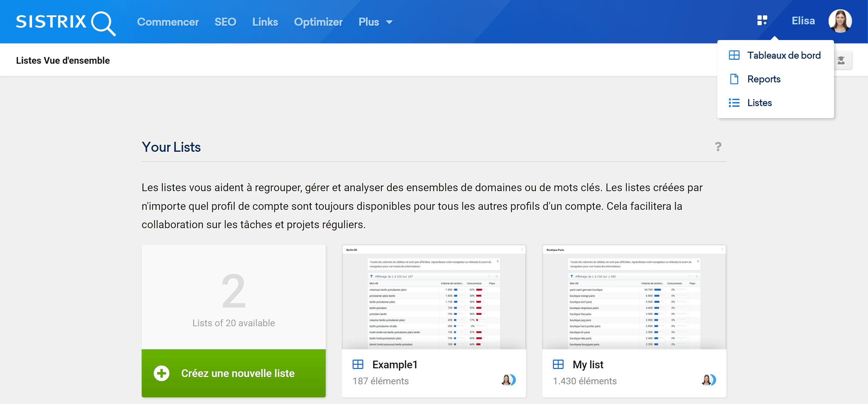Click the 'Your Lists' heading
This screenshot has width=868, height=404.
point(171,147)
